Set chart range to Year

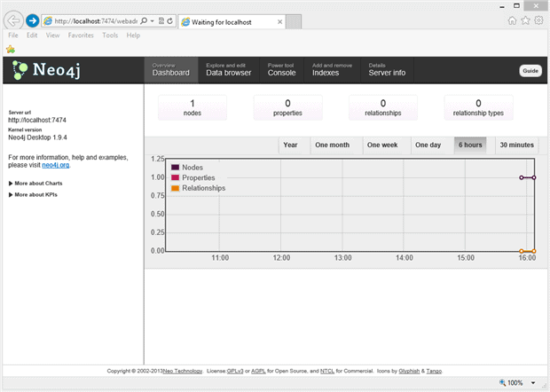click(290, 145)
